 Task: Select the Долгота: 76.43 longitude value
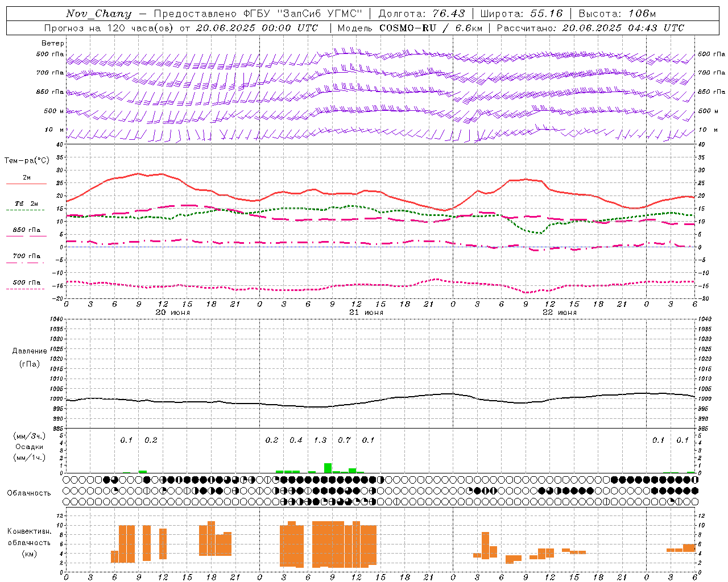tap(422, 14)
